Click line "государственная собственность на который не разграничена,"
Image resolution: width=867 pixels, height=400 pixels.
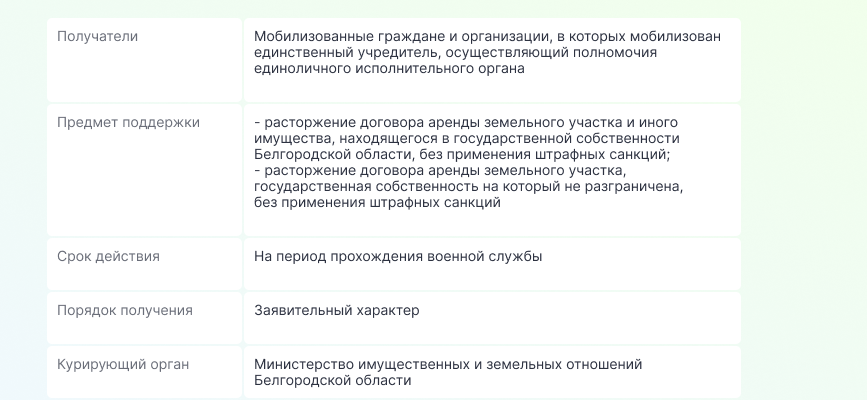pyautogui.click(x=469, y=186)
